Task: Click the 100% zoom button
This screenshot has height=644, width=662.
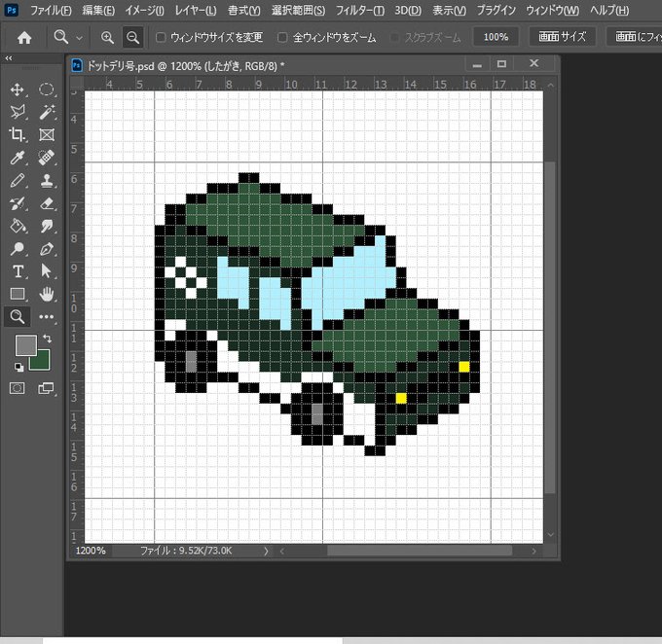Action: (x=496, y=37)
